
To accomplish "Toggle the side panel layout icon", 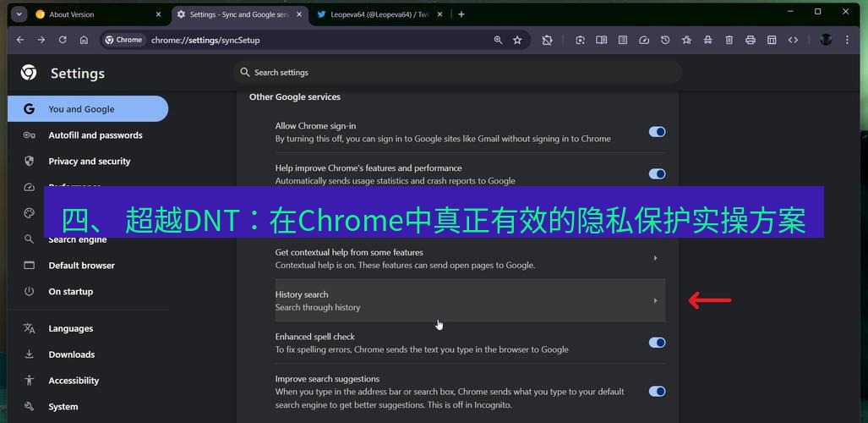I will click(x=772, y=40).
